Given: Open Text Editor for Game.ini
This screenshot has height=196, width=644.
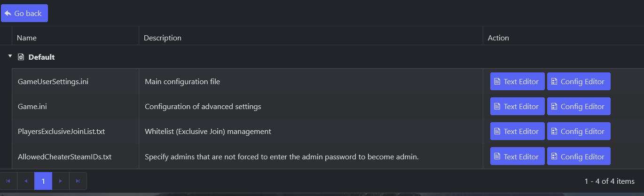Looking at the screenshot, I should tap(518, 106).
